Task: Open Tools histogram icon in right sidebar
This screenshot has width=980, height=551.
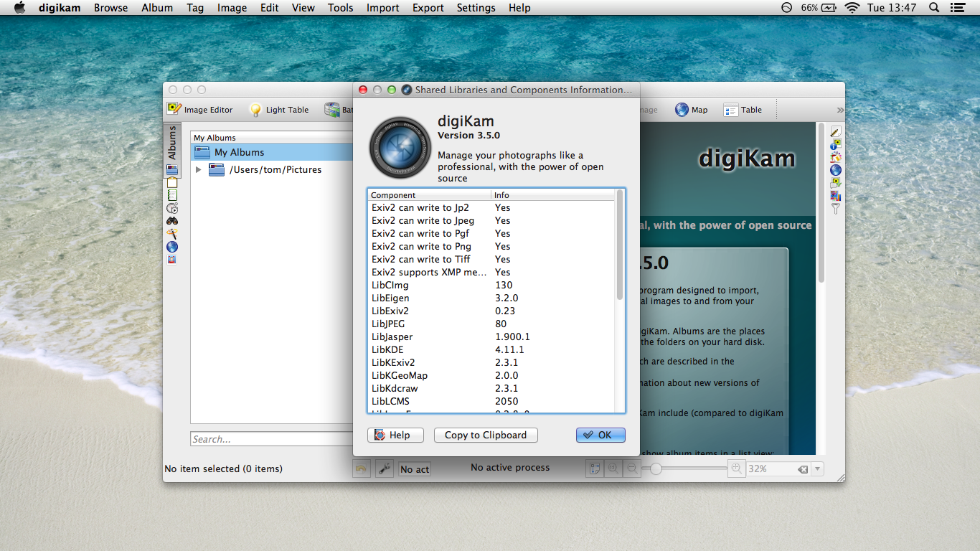Action: point(836,196)
